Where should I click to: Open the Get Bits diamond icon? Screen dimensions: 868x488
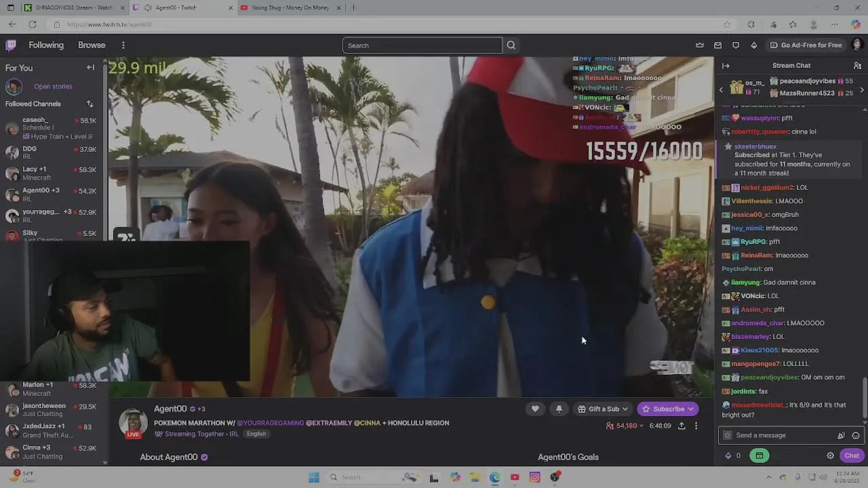pos(753,45)
